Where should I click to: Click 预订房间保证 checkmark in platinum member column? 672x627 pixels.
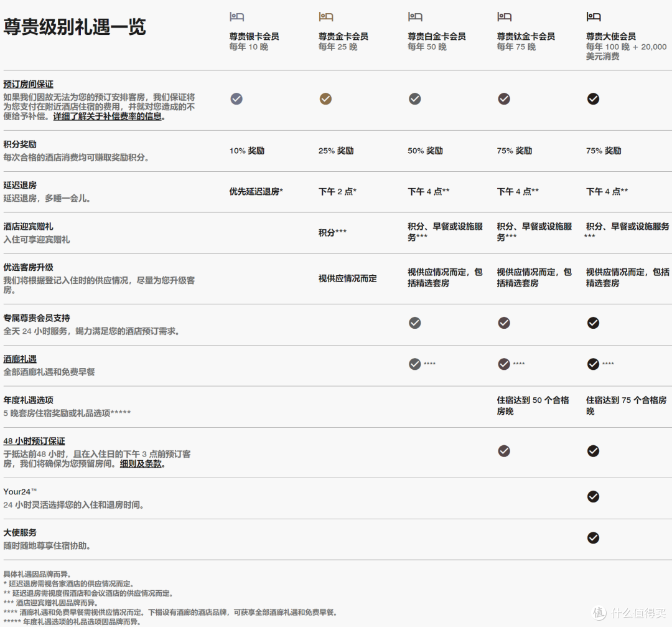coord(415,99)
